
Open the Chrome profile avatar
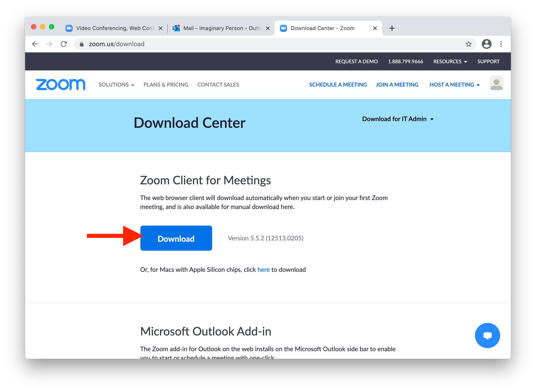[486, 44]
